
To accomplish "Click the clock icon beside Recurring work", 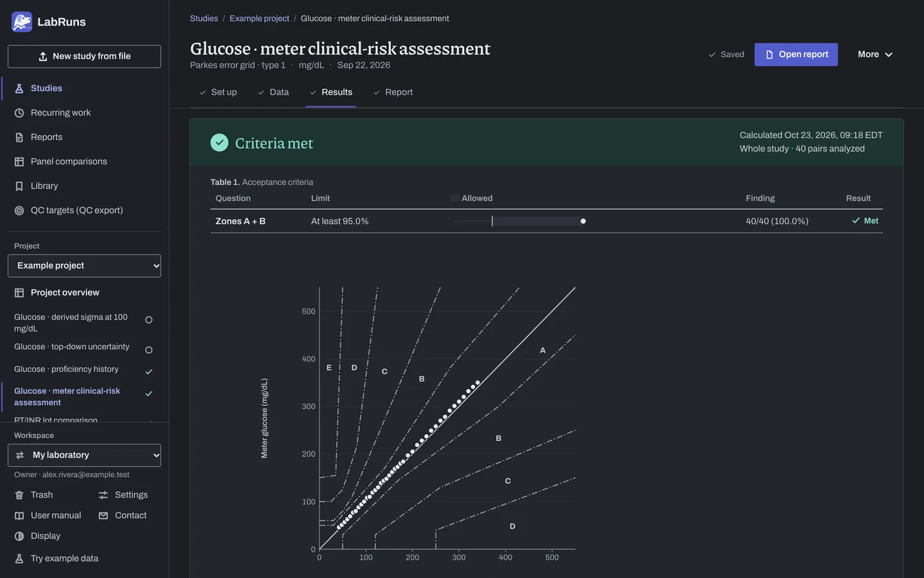I will point(19,113).
